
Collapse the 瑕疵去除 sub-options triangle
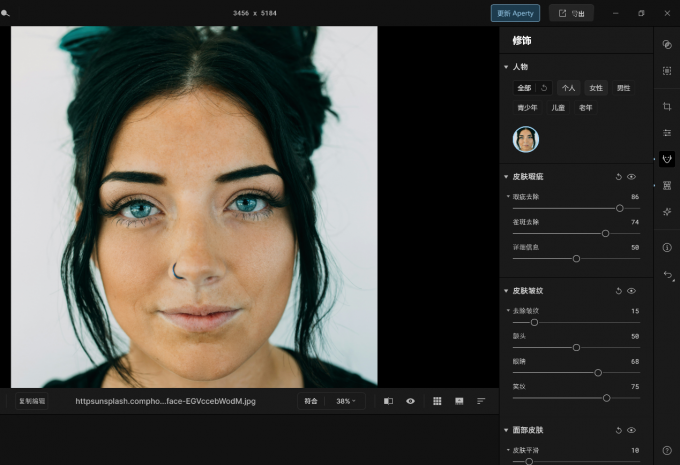(x=508, y=196)
